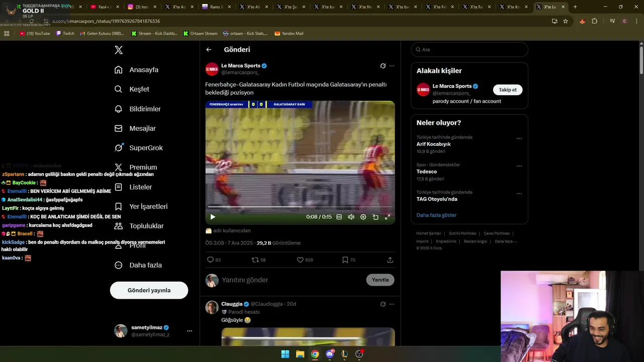Seek using the video progress bar
Screen dimensions: 644x362
pyautogui.click(x=300, y=207)
